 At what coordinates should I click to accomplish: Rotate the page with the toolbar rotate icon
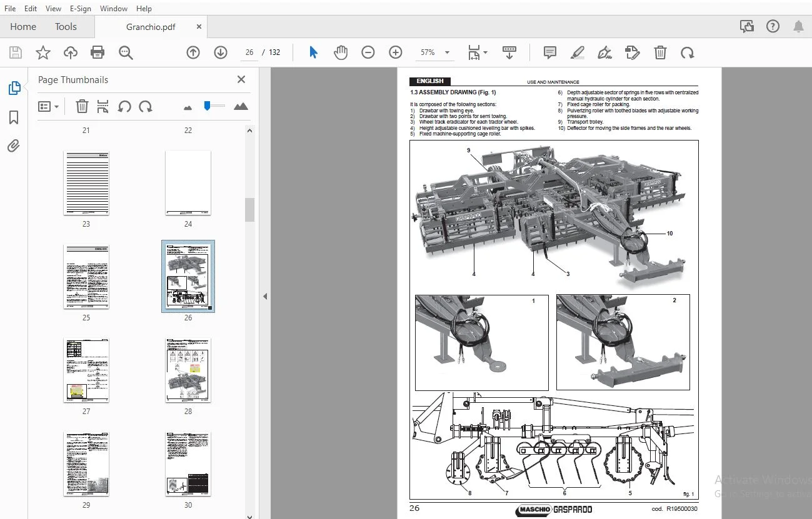pyautogui.click(x=687, y=52)
